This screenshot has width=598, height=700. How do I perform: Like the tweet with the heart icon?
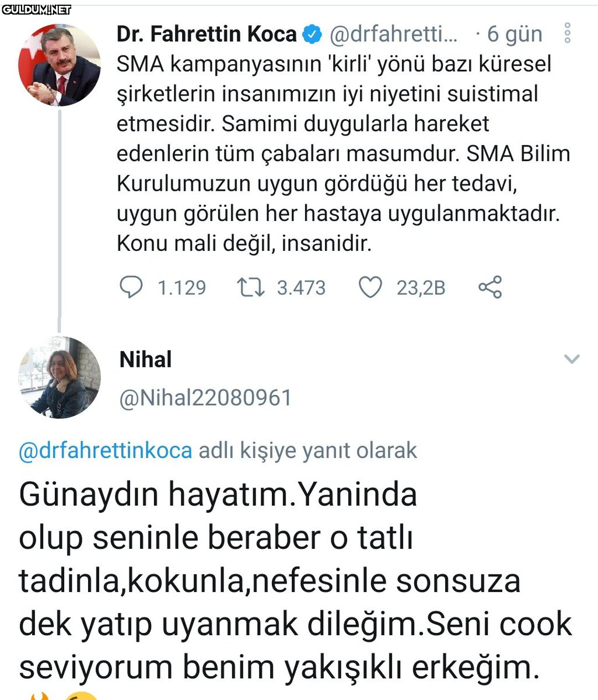(370, 287)
